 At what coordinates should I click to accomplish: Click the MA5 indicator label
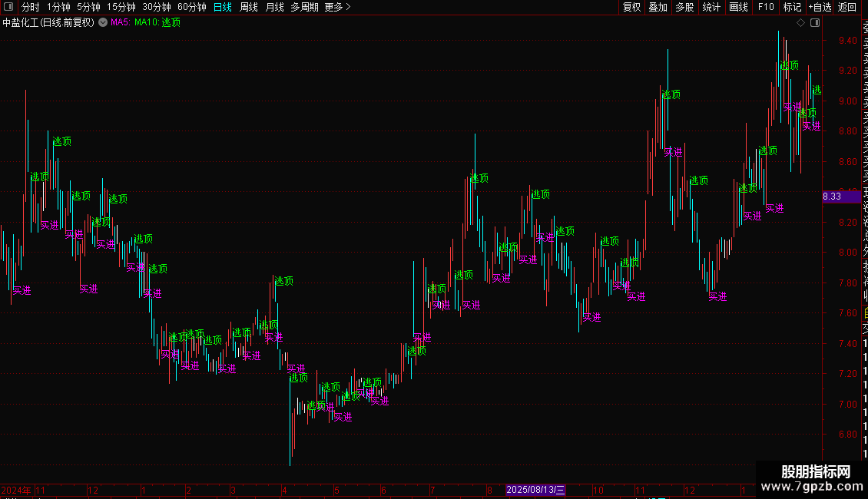tap(120, 23)
